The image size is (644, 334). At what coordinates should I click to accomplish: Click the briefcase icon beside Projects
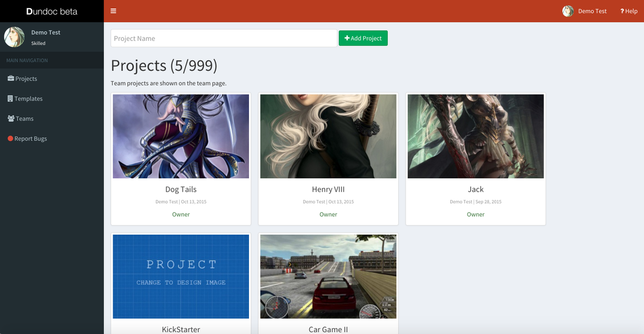pos(11,78)
